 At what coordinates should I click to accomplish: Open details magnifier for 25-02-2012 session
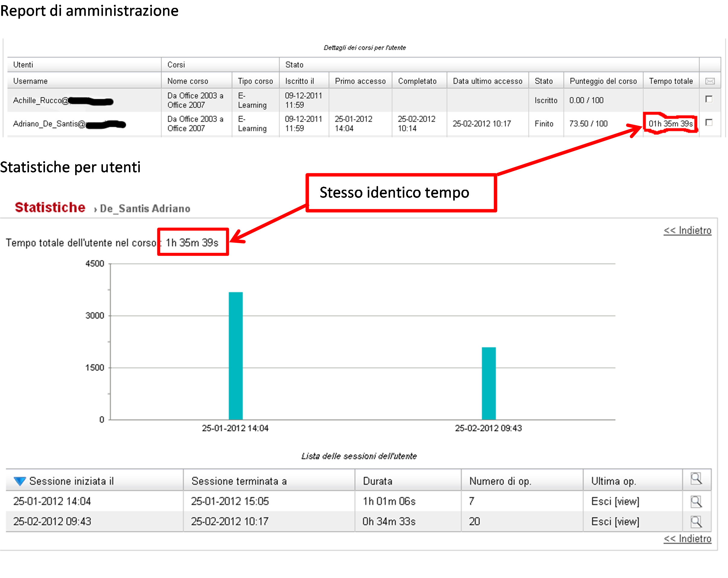(696, 522)
